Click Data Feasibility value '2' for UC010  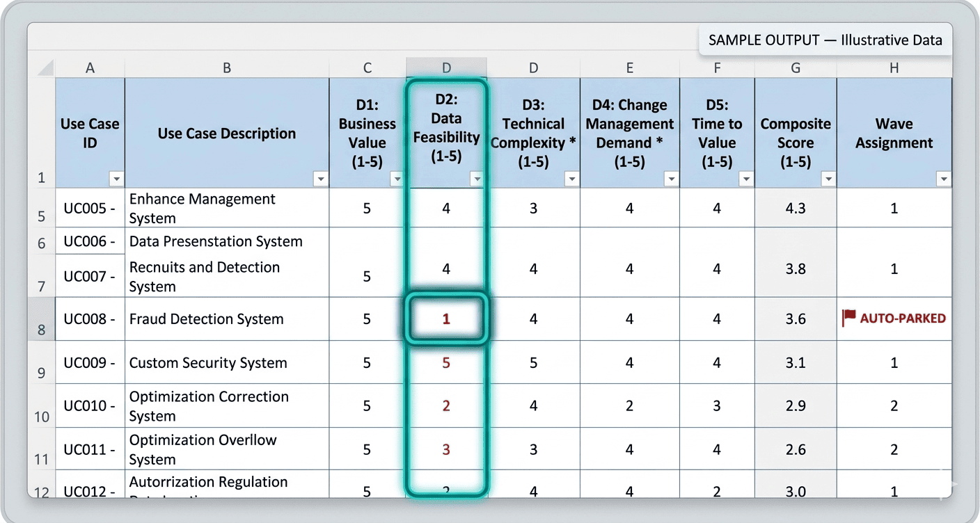(446, 405)
